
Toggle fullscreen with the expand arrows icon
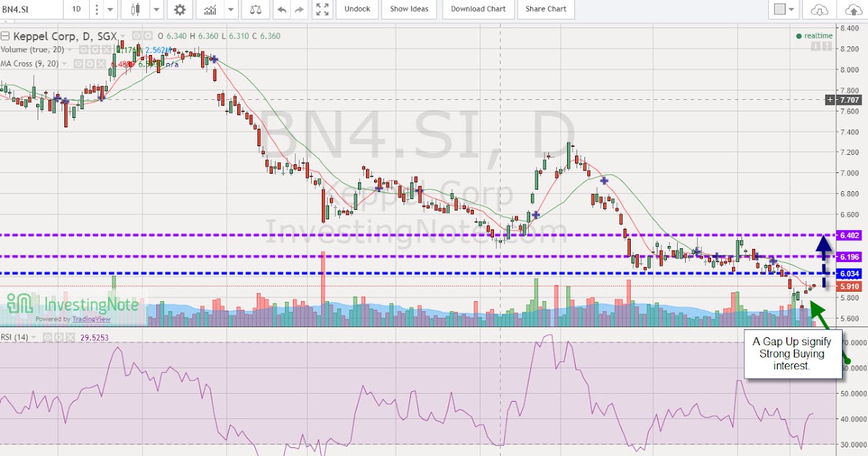click(x=321, y=9)
